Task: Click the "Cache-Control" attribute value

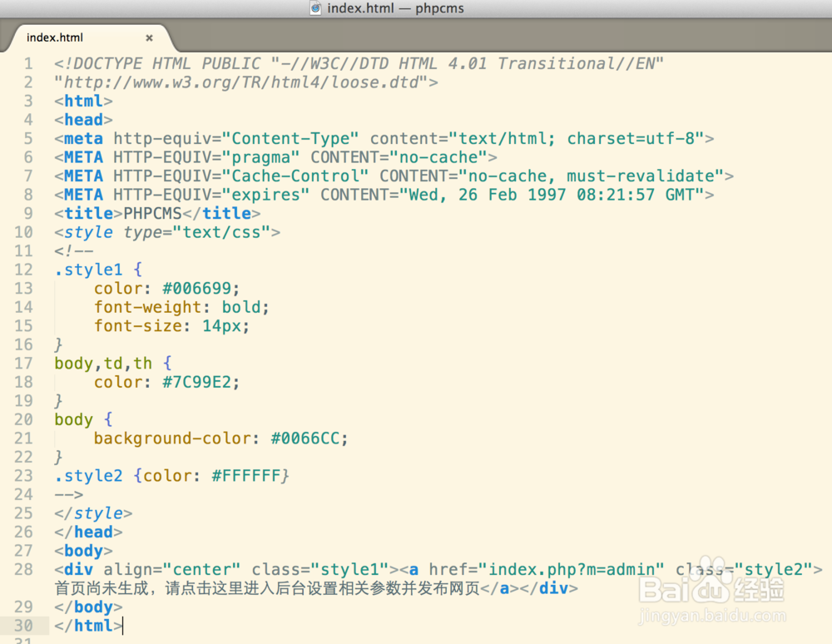Action: [295, 176]
